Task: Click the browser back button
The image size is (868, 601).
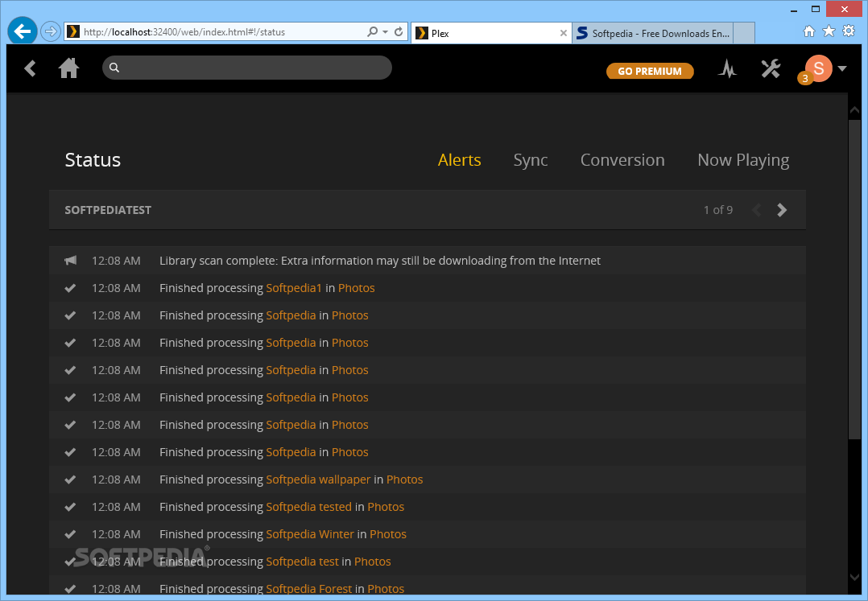Action: pyautogui.click(x=23, y=31)
